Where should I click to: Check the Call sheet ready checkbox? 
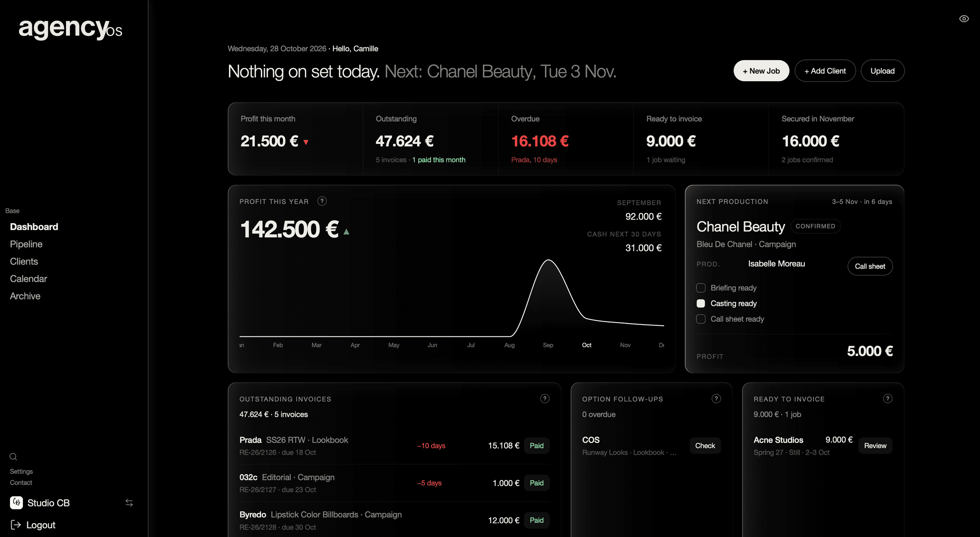point(701,319)
